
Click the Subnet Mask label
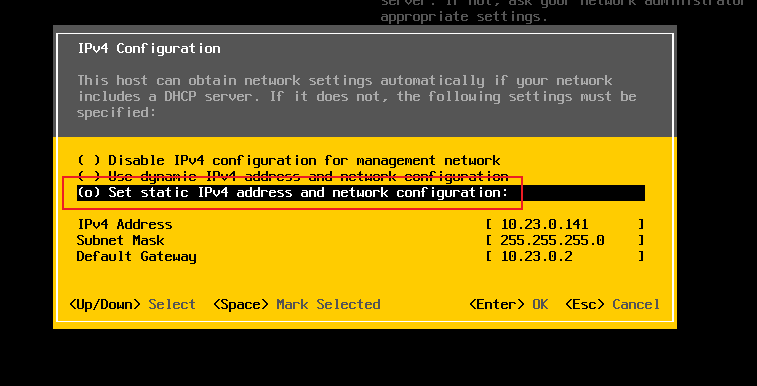pyautogui.click(x=121, y=240)
